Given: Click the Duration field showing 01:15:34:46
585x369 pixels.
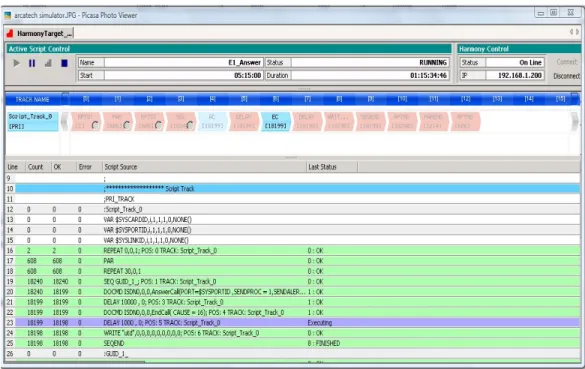Looking at the screenshot, I should pyautogui.click(x=370, y=75).
